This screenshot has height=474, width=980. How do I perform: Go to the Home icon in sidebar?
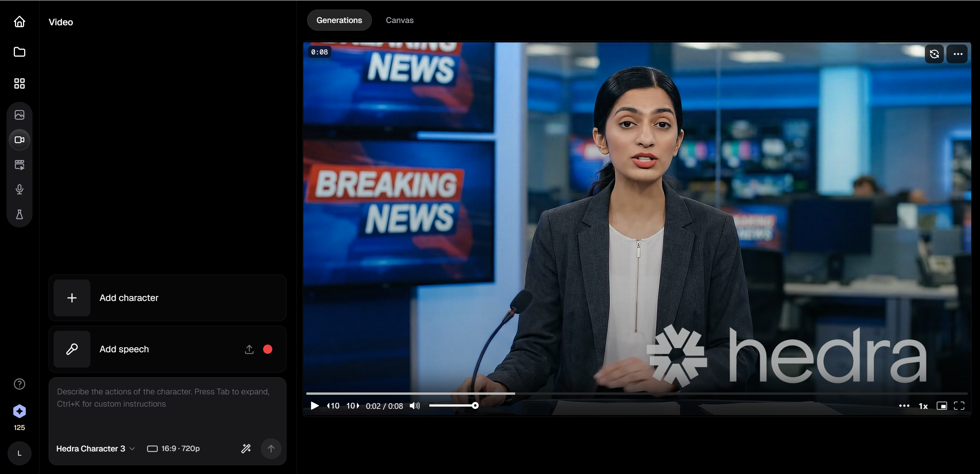(20, 22)
